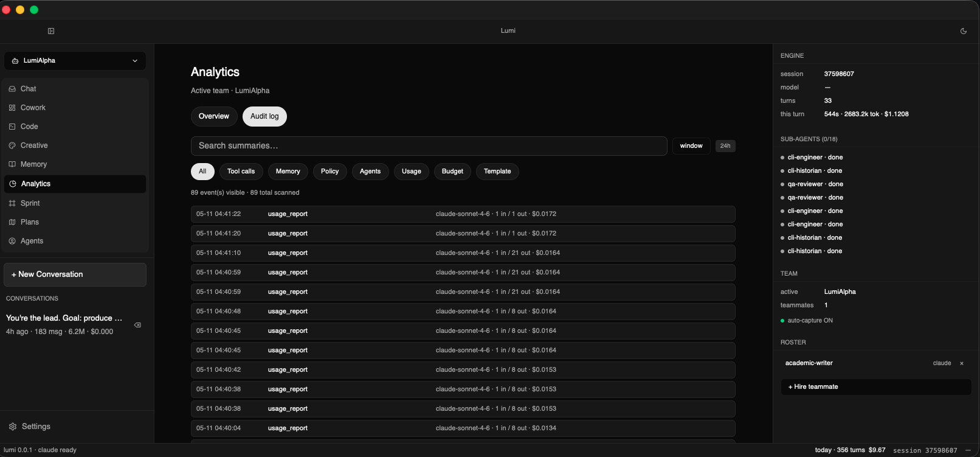
Task: Open the 04:40:04 usage_report event
Action: click(x=463, y=428)
